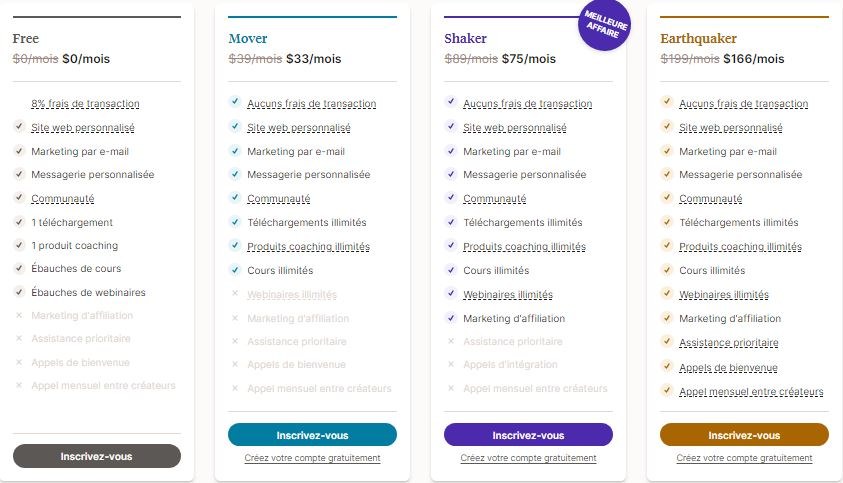Select Earthquaker's orange Inscrivez-vous button
Screen dimensions: 843x483
point(744,435)
